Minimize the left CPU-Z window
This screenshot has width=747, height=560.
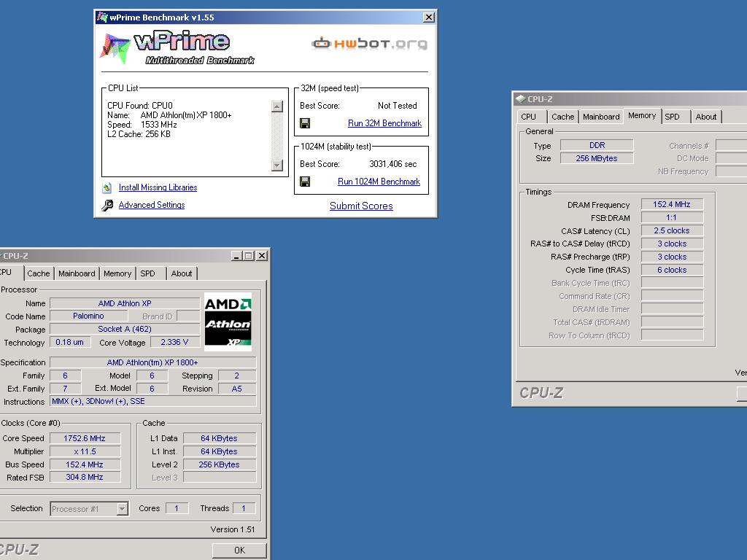point(236,256)
